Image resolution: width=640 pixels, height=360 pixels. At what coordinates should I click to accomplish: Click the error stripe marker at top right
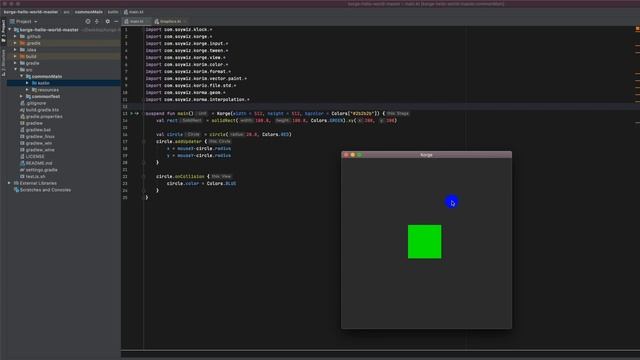637,29
